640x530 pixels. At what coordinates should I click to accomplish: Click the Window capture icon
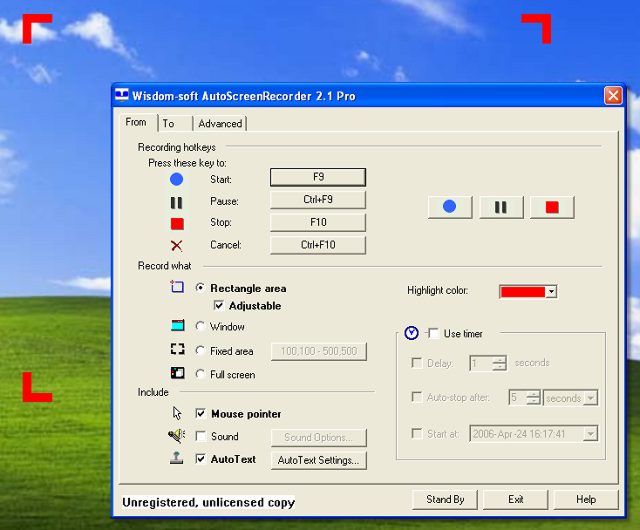coord(178,325)
